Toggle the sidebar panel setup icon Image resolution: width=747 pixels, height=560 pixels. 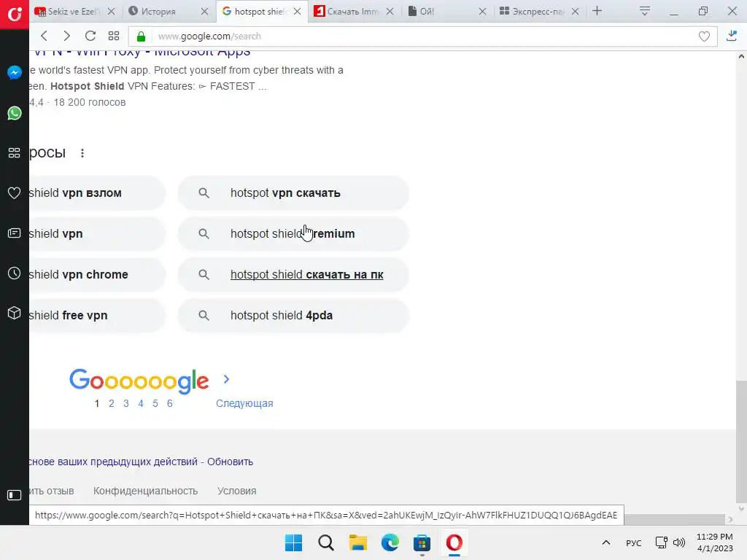[15, 495]
